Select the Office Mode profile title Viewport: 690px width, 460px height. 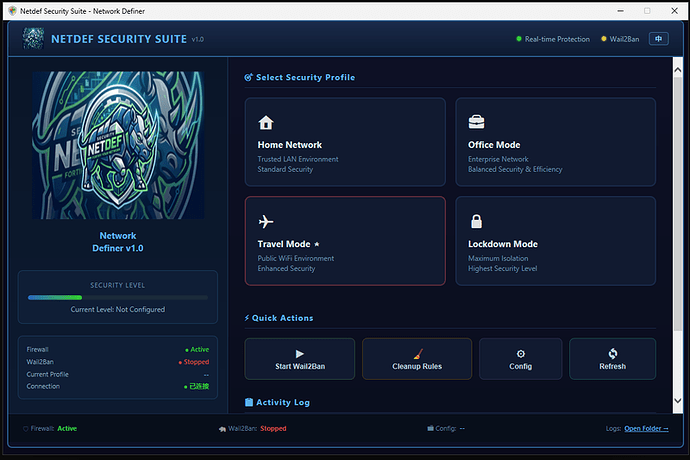pyautogui.click(x=494, y=145)
